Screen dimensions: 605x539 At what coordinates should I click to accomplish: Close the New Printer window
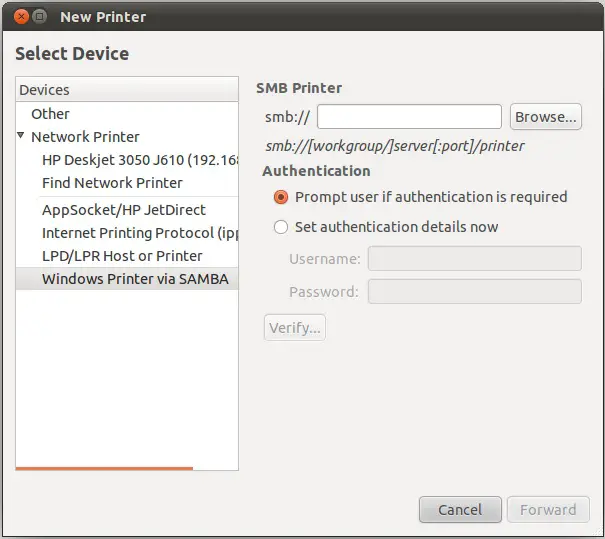pos(20,17)
